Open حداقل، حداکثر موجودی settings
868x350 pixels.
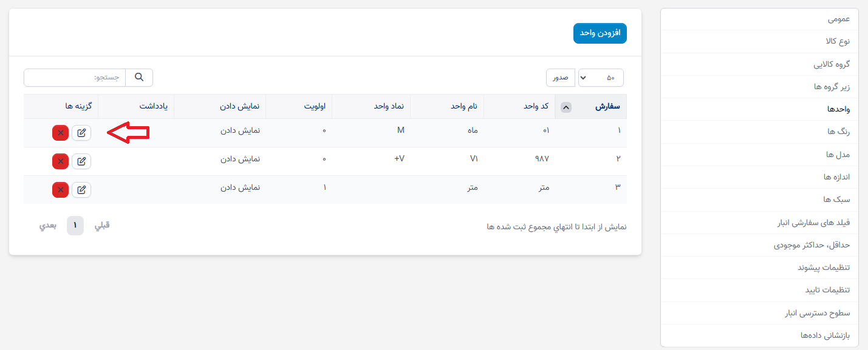pyautogui.click(x=759, y=245)
